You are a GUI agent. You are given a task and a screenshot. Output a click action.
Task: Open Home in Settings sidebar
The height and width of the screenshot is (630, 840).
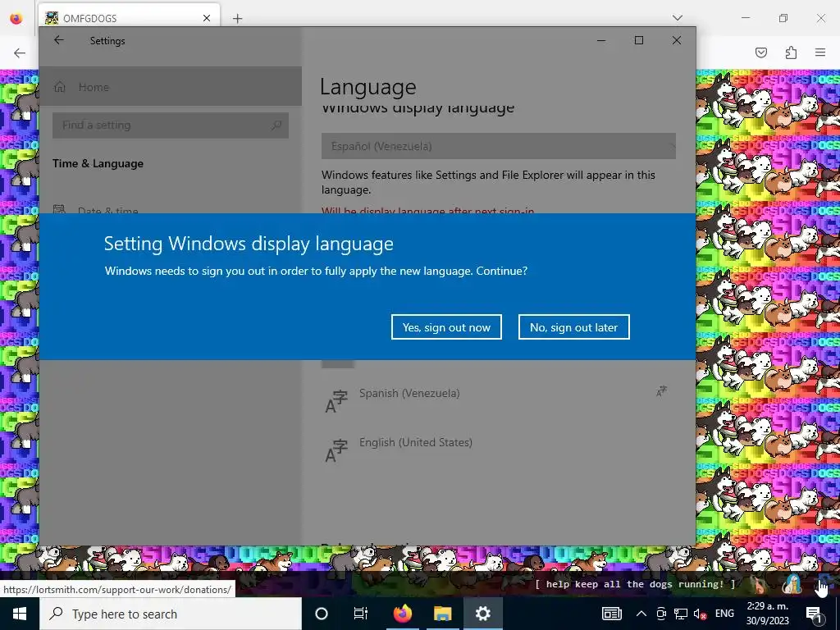[171, 87]
